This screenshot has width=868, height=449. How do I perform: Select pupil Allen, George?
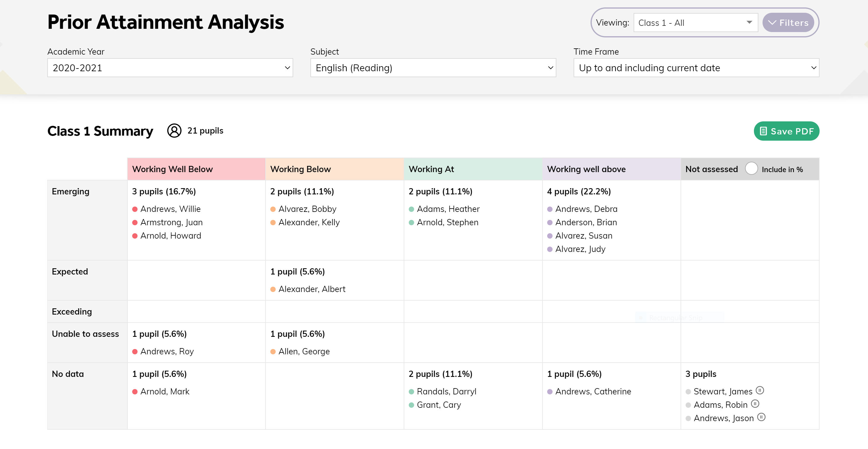(x=304, y=351)
